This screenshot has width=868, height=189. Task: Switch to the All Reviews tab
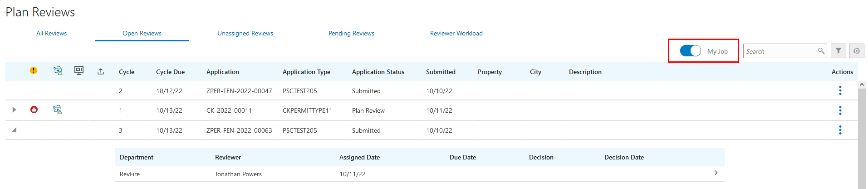pos(51,33)
